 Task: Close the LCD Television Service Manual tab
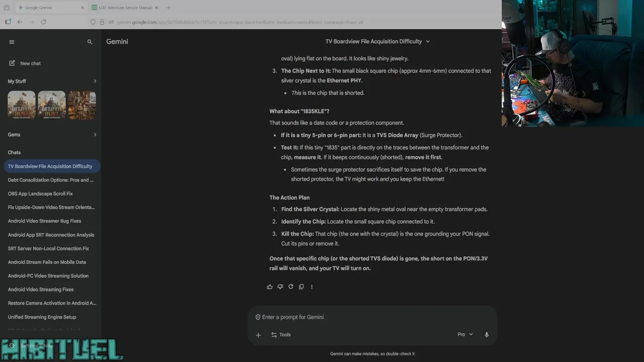click(157, 8)
